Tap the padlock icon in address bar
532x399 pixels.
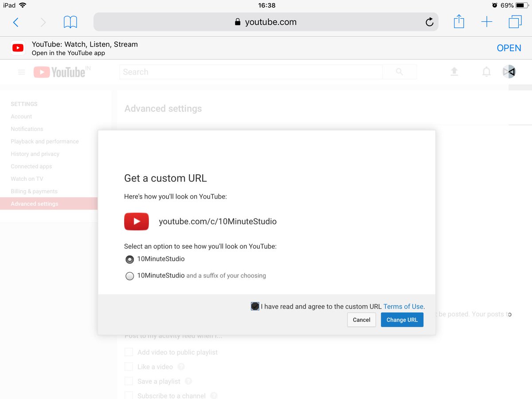point(238,22)
